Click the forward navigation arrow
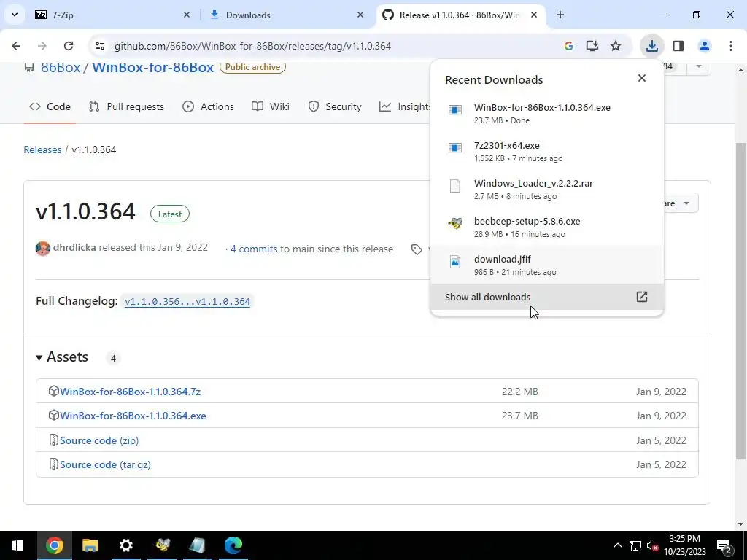747x560 pixels. click(42, 46)
